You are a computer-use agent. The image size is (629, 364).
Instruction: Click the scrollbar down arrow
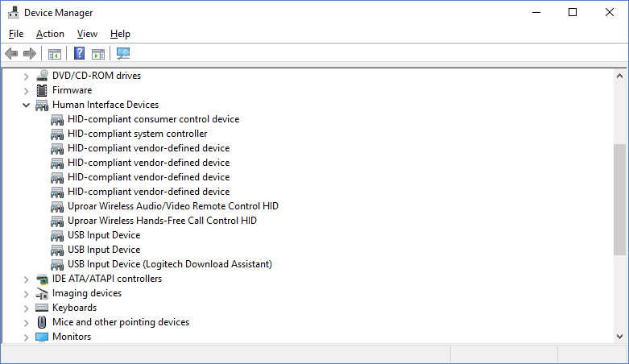tap(619, 336)
